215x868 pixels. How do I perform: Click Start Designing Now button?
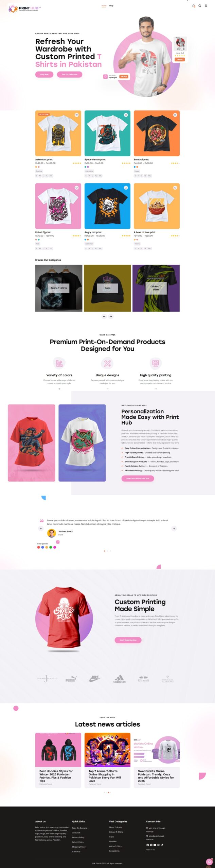pos(128,640)
